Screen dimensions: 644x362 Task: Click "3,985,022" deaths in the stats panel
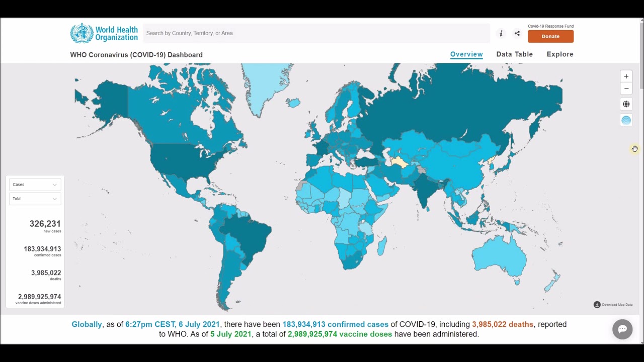pos(46,273)
